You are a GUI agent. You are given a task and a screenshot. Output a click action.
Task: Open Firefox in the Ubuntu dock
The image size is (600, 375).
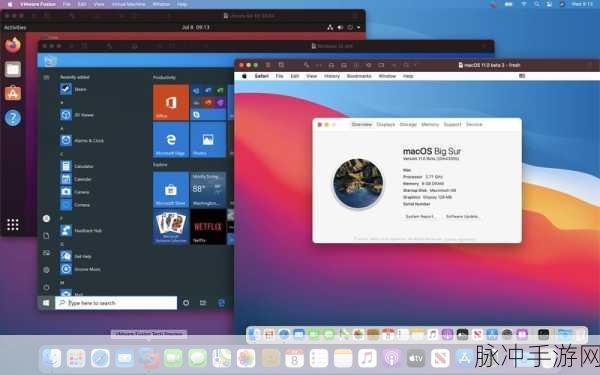pos(13,45)
